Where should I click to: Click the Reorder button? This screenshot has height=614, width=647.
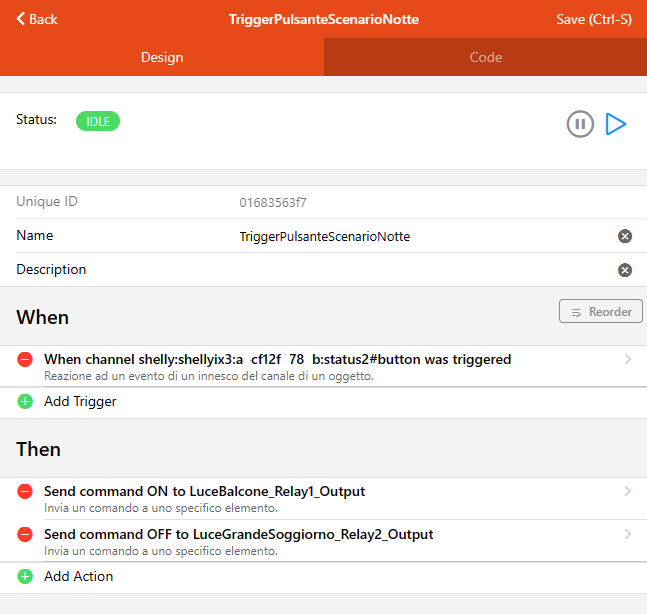point(600,312)
